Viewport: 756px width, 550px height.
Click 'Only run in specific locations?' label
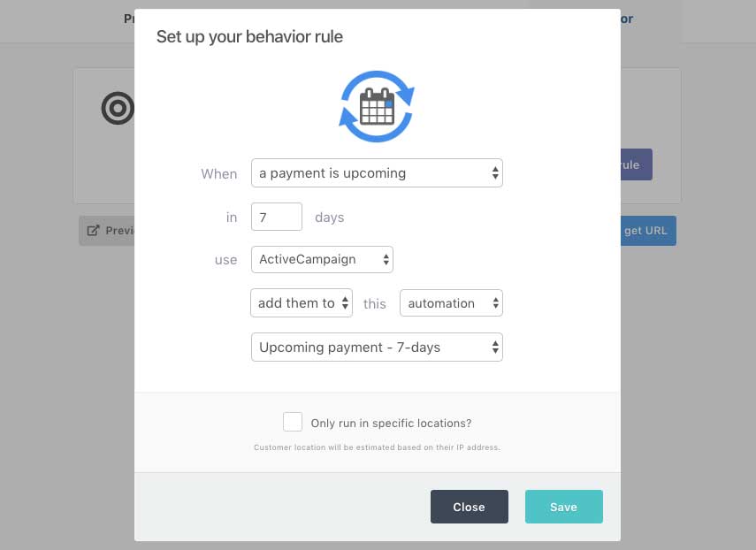click(391, 424)
